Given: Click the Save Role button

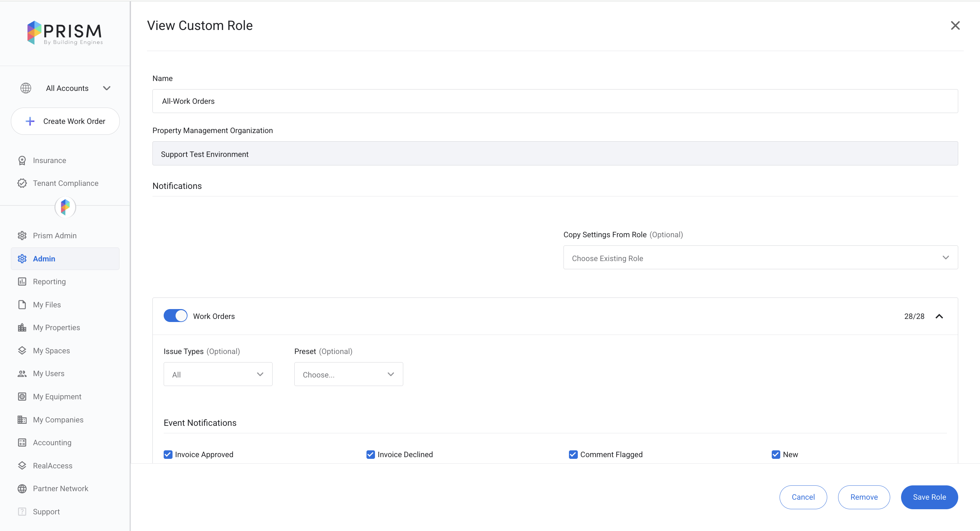Looking at the screenshot, I should pos(929,497).
